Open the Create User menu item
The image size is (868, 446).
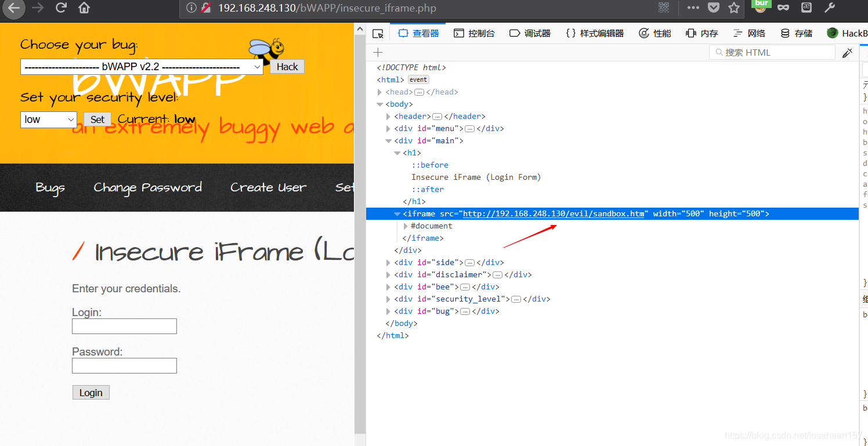click(x=268, y=187)
